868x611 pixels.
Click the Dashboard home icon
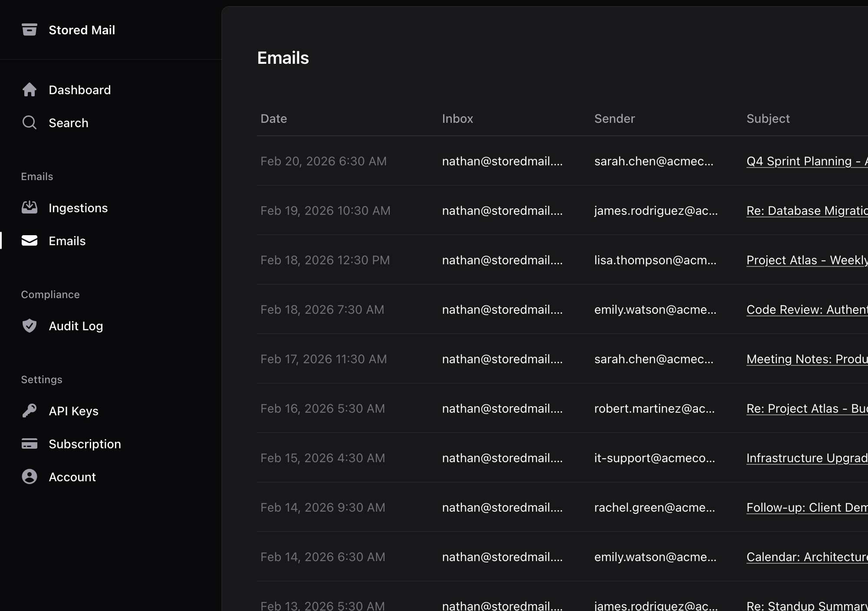(x=29, y=90)
